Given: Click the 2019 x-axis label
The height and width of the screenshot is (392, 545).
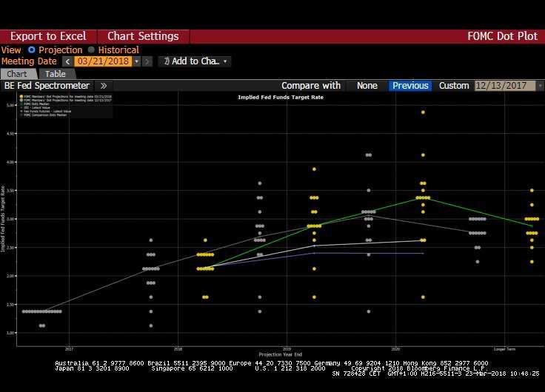Looking at the screenshot, I should 287,349.
